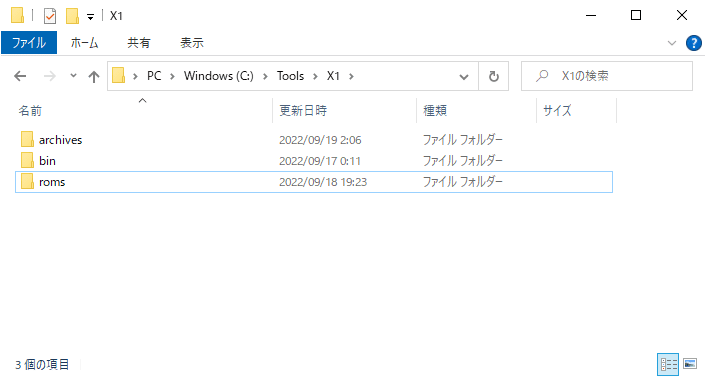Click ファイル フォルダー type in bin row
Screen dimensions: 706x377
coord(462,161)
